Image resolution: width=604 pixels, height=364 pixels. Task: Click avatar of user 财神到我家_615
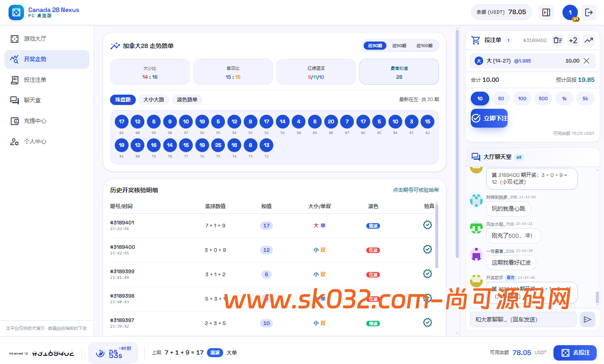point(476,200)
